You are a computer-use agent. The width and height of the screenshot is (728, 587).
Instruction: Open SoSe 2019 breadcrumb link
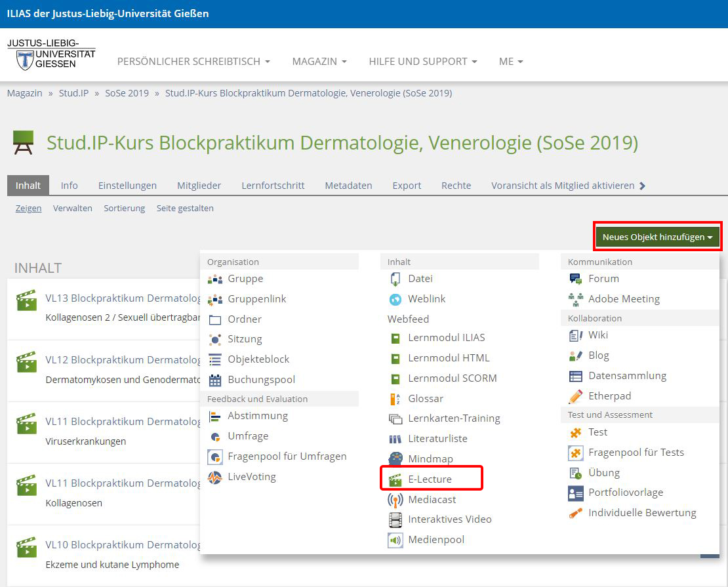(x=127, y=93)
